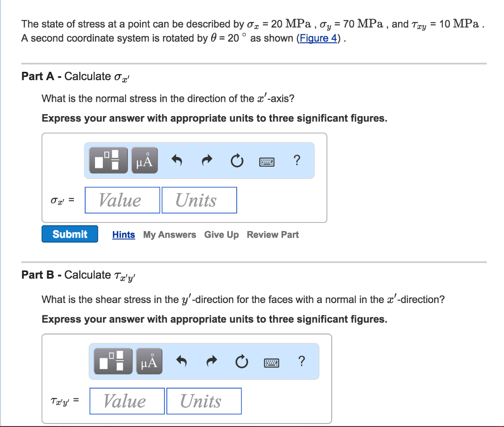Click the Part A Value input field
Screen dimensions: 504x427
point(123,200)
